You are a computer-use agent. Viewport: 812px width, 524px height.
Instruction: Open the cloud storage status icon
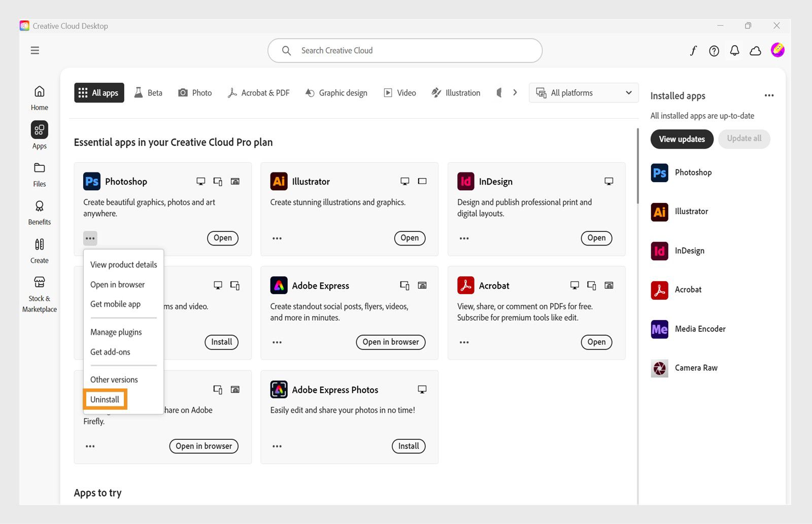[755, 51]
